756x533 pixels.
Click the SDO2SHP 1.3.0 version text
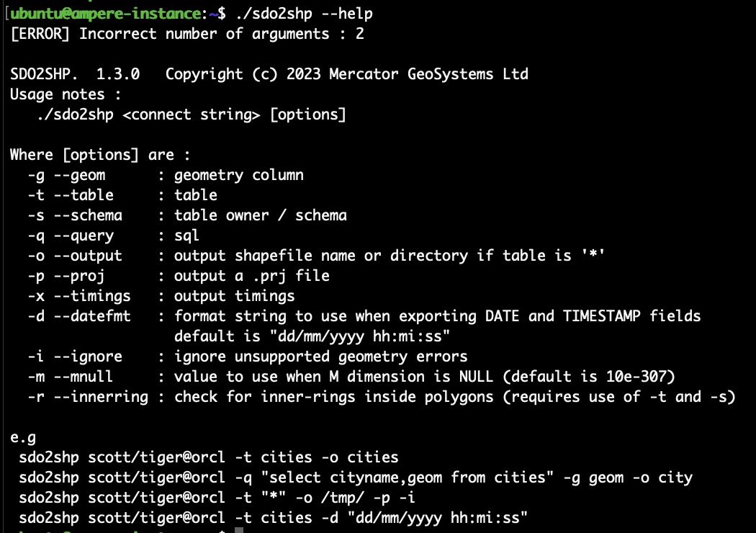tap(75, 73)
